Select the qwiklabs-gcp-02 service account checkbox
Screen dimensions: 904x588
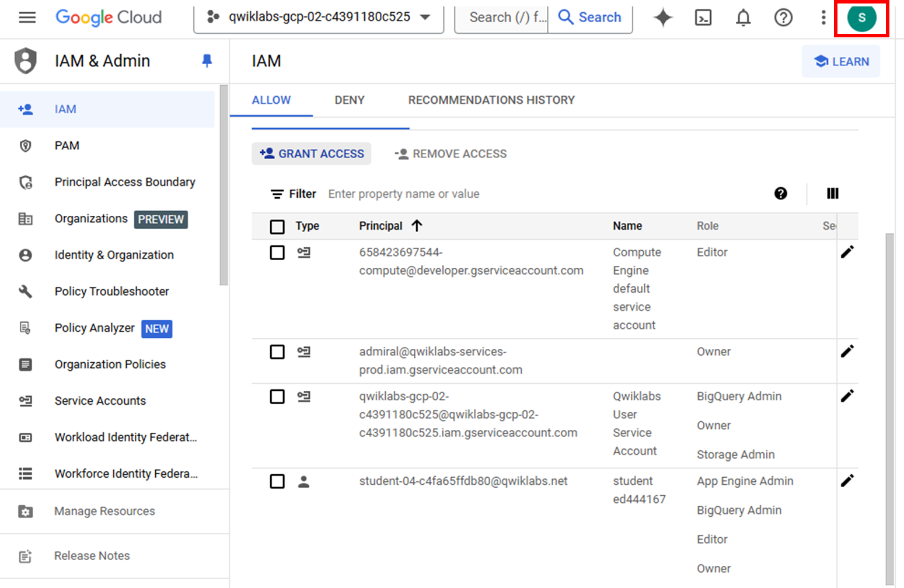click(277, 397)
